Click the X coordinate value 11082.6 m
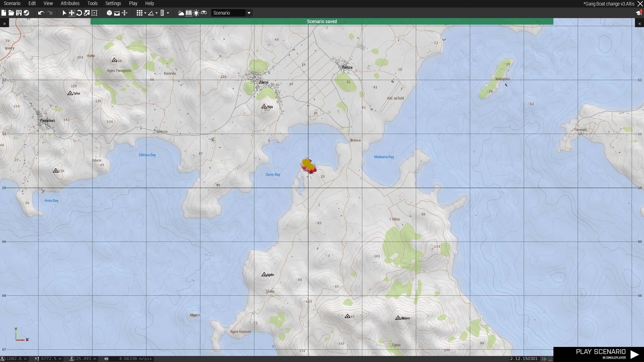Viewport: 644px width, 362px height. tap(15, 359)
